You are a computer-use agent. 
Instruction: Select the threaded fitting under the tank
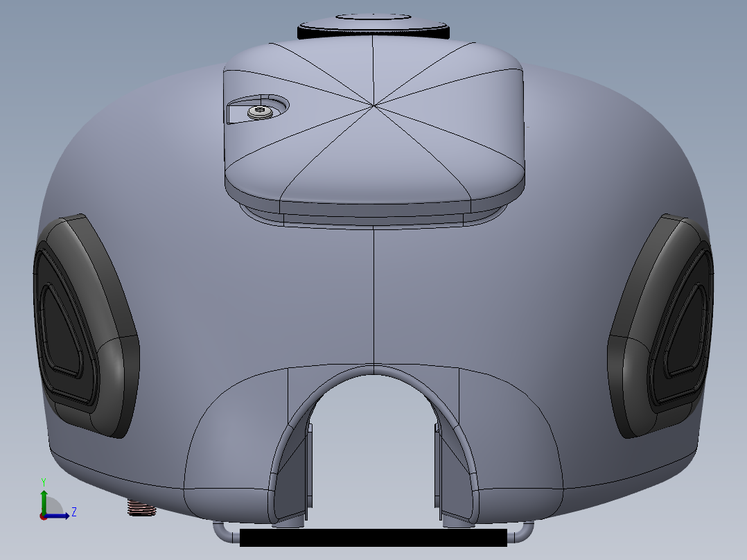point(141,507)
